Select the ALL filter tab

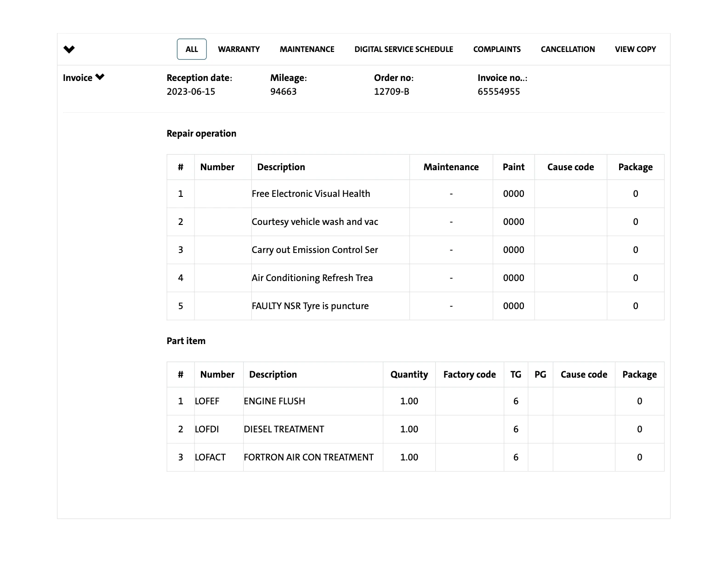click(x=192, y=49)
